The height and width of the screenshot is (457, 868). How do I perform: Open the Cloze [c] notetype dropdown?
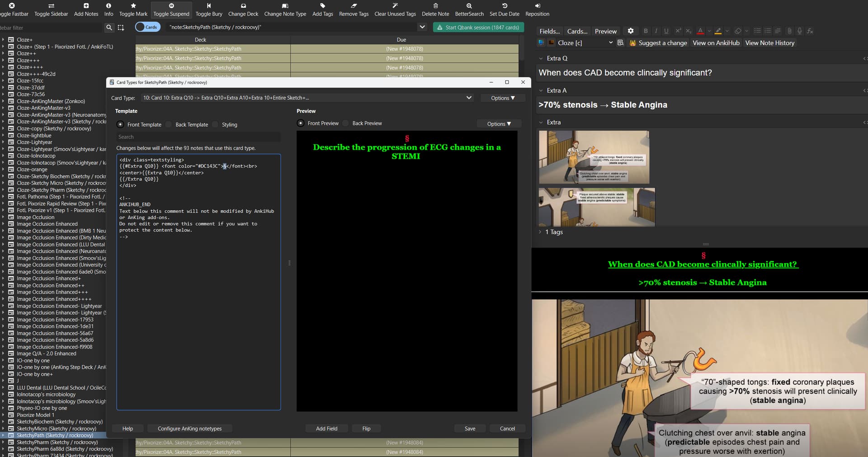(x=585, y=43)
